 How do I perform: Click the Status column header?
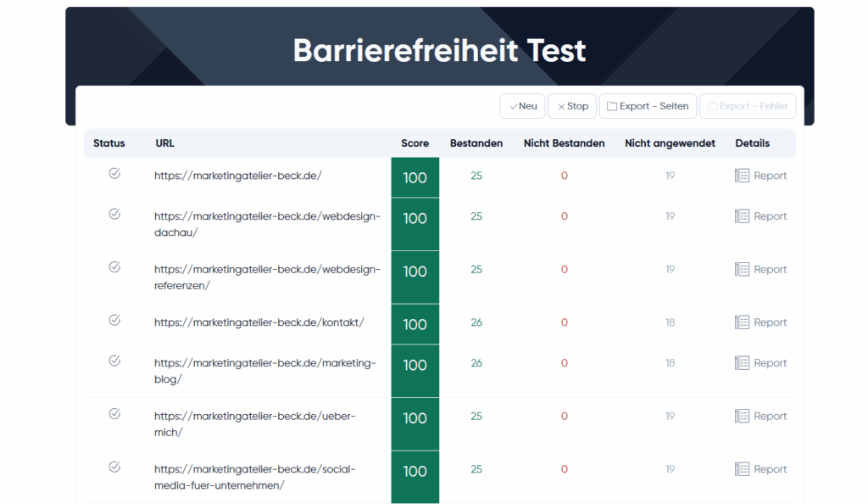[109, 143]
